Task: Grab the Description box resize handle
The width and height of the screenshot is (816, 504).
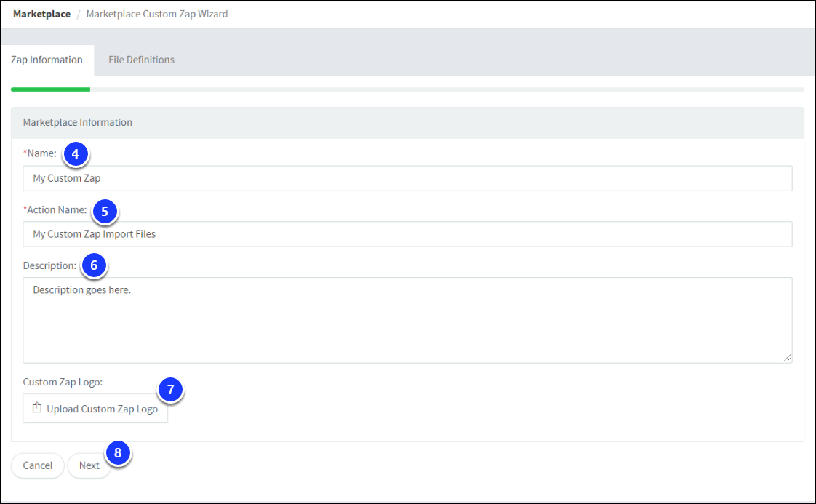Action: coord(787,358)
